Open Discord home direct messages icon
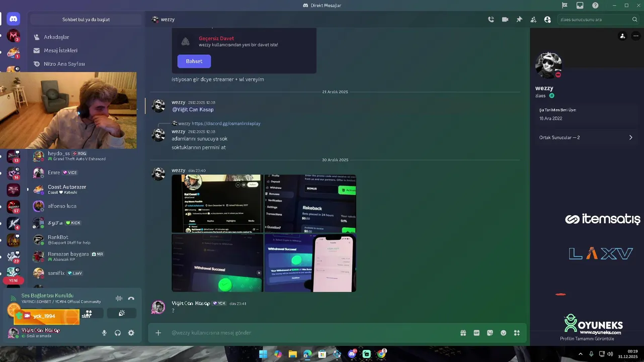The height and width of the screenshot is (362, 644). (14, 19)
